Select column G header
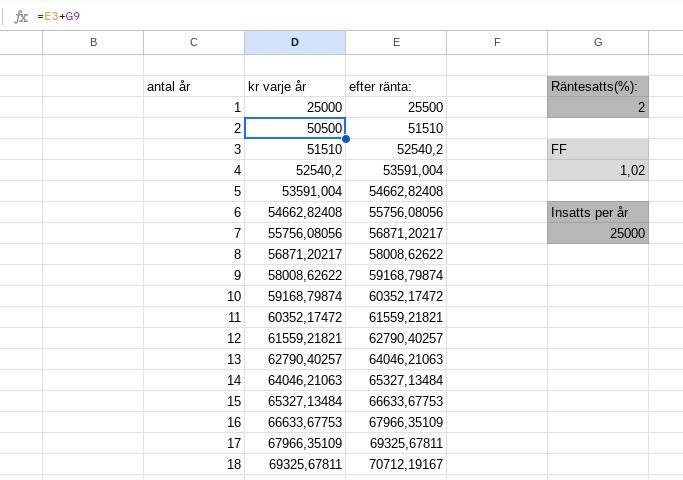The height and width of the screenshot is (480, 683). point(598,42)
